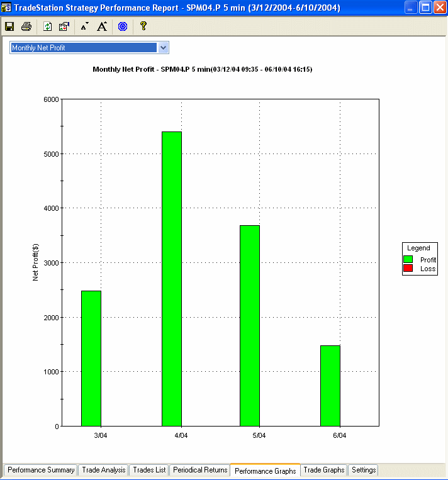The height and width of the screenshot is (480, 448).
Task: Click the blue target icon in toolbar
Action: (x=123, y=26)
